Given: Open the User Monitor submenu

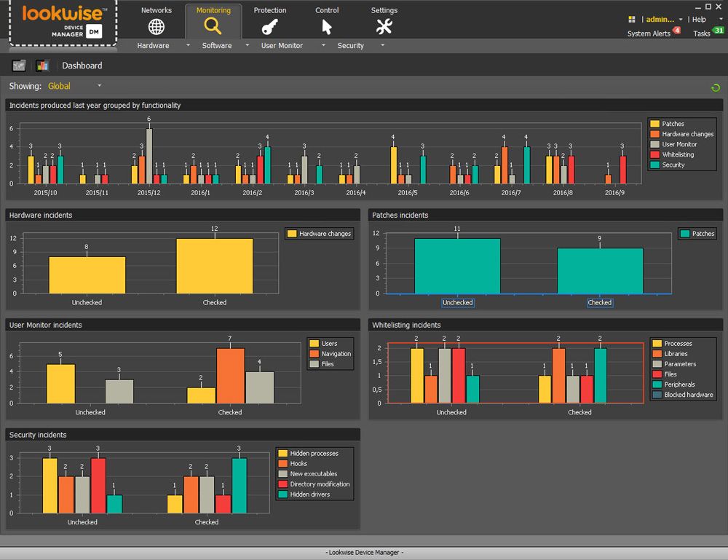Looking at the screenshot, I should click(x=282, y=45).
